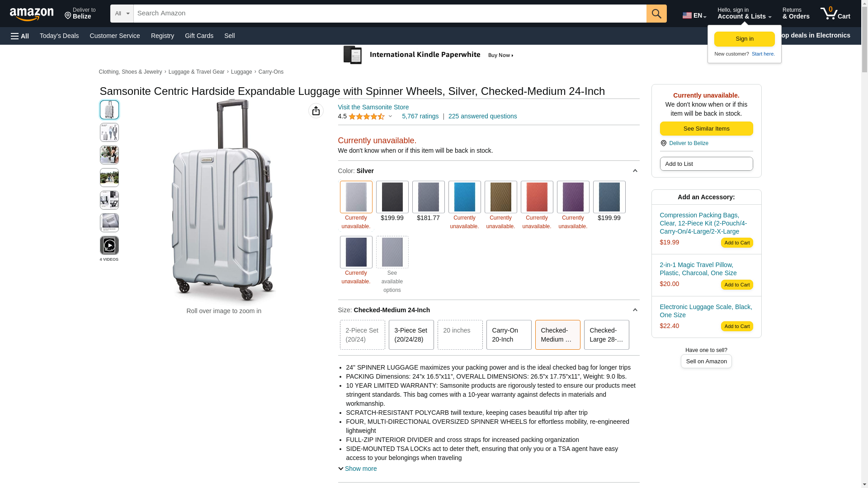Expand Show more product details
The height and width of the screenshot is (488, 868).
click(x=358, y=469)
